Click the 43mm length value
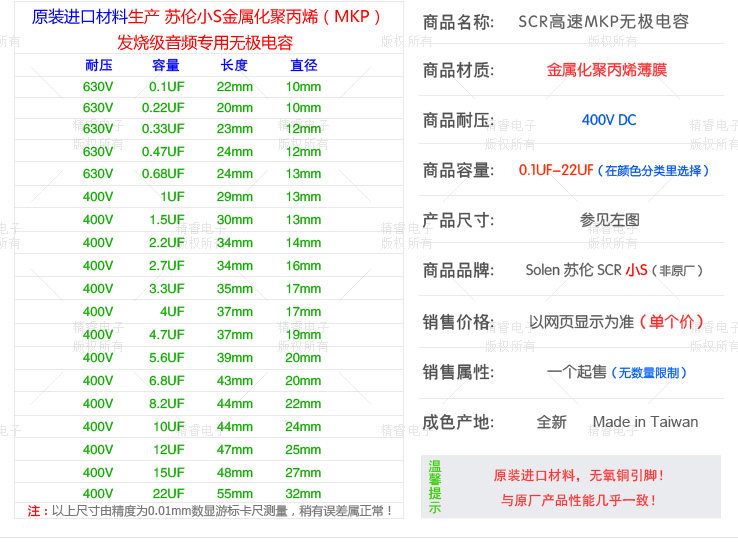Image resolution: width=738 pixels, height=545 pixels. coord(234,381)
